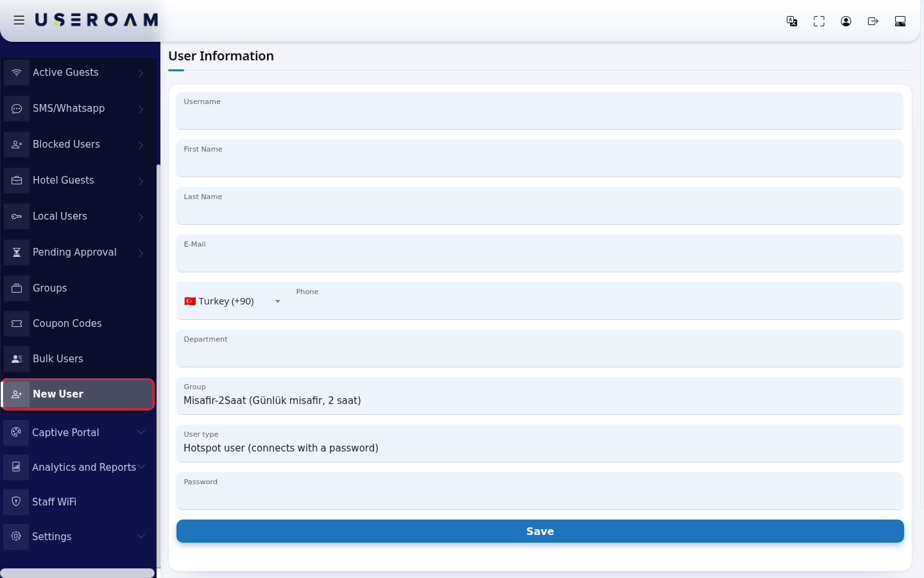
Task: Open Coupon Codes in the sidebar
Action: pos(78,324)
